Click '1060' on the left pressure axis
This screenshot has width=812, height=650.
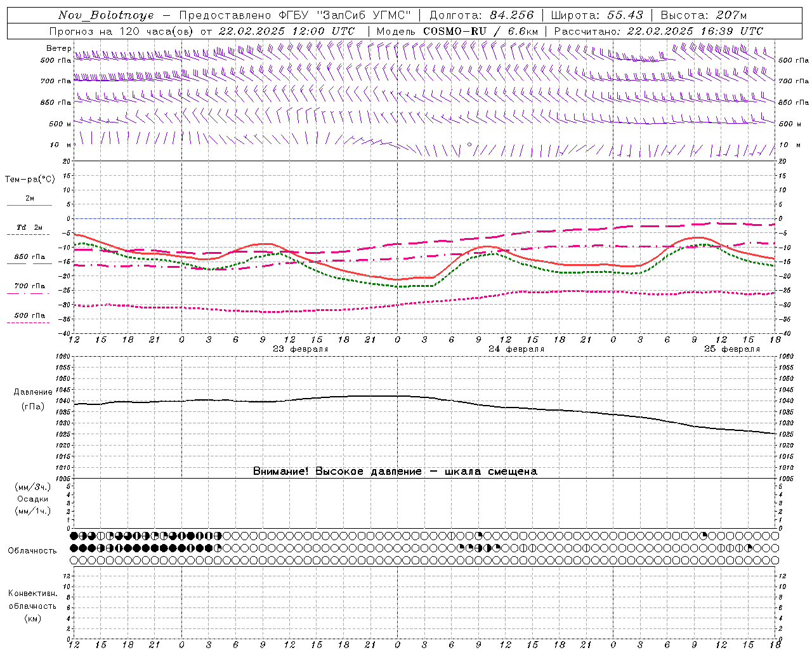click(x=63, y=357)
